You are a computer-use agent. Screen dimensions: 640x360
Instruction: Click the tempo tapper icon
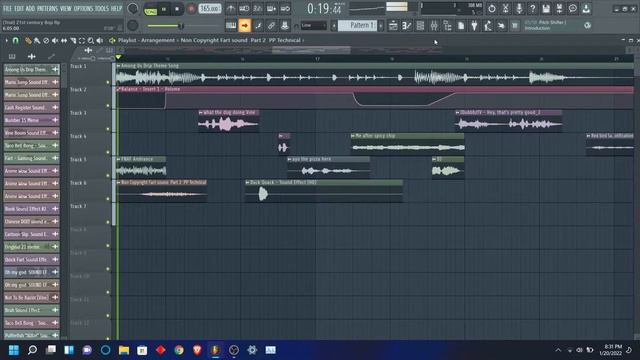coord(488,26)
